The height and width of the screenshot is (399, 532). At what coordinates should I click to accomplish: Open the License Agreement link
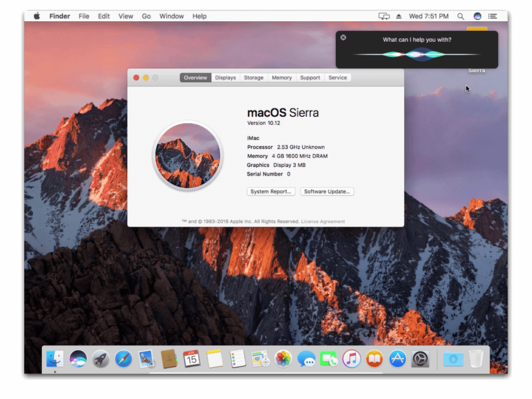click(x=324, y=221)
